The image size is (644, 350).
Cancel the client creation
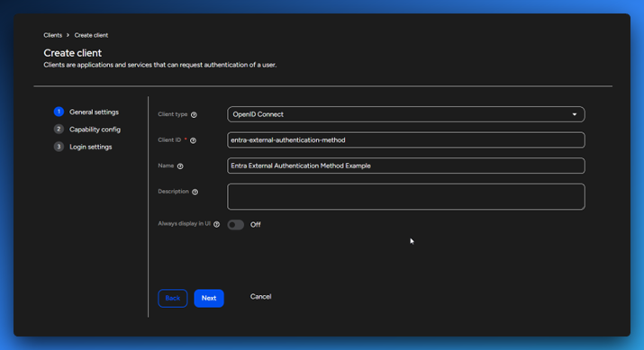click(261, 297)
